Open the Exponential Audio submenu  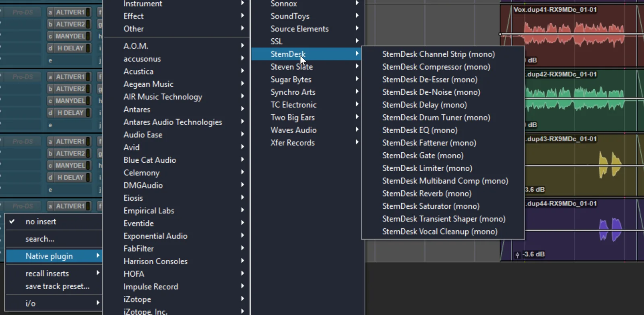click(176, 236)
